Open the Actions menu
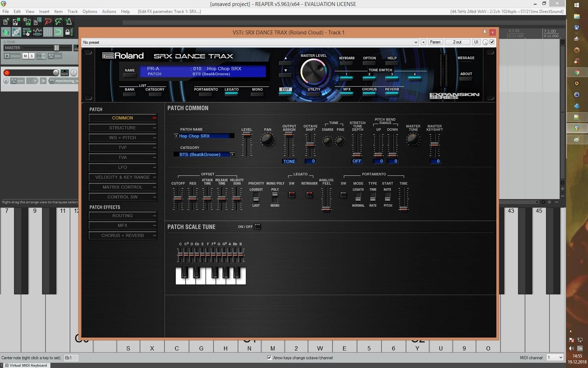Viewport: 588px width, 368px height. tap(109, 12)
